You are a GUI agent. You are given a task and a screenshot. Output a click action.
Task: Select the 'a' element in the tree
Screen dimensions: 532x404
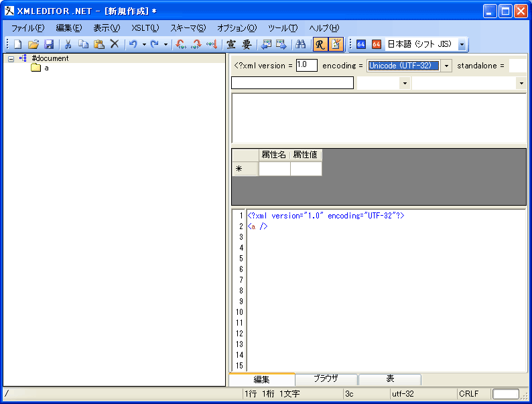(x=46, y=68)
